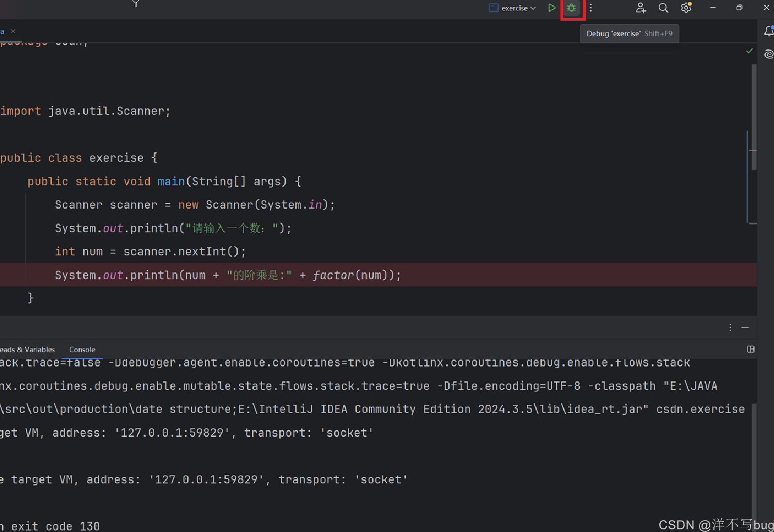Viewport: 774px width, 532px height.
Task: Click the highlighted breakpoint line with factor(num)
Action: click(378, 275)
